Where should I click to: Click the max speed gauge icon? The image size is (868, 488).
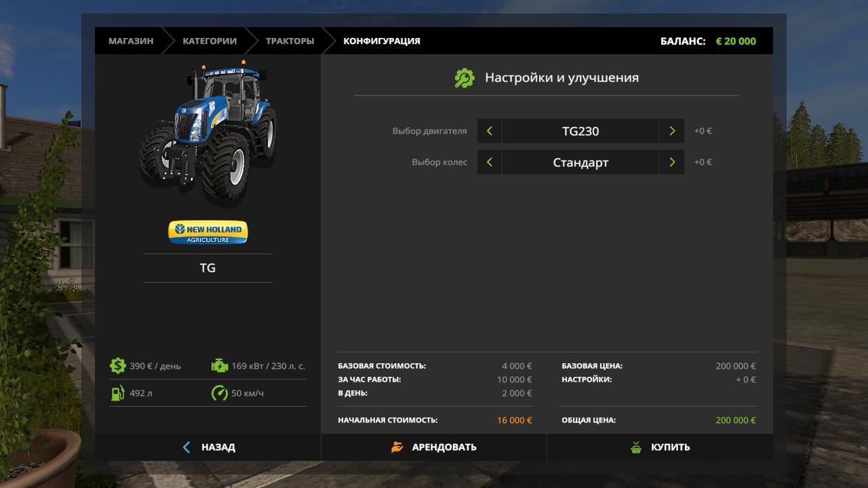click(x=220, y=393)
